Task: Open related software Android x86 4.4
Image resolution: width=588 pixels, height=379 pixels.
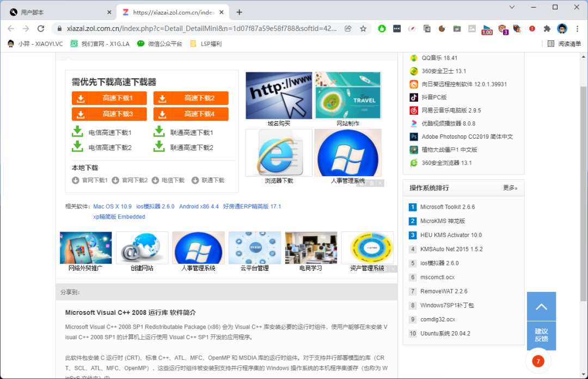Action: click(x=199, y=206)
